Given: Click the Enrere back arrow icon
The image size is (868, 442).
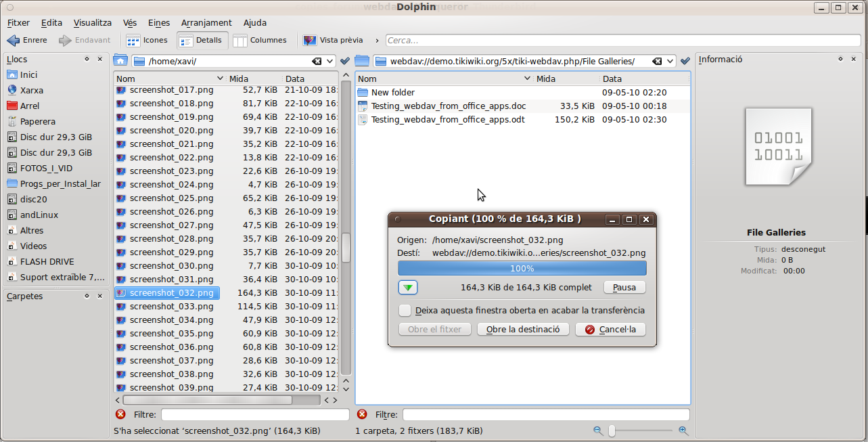Looking at the screenshot, I should pos(14,41).
